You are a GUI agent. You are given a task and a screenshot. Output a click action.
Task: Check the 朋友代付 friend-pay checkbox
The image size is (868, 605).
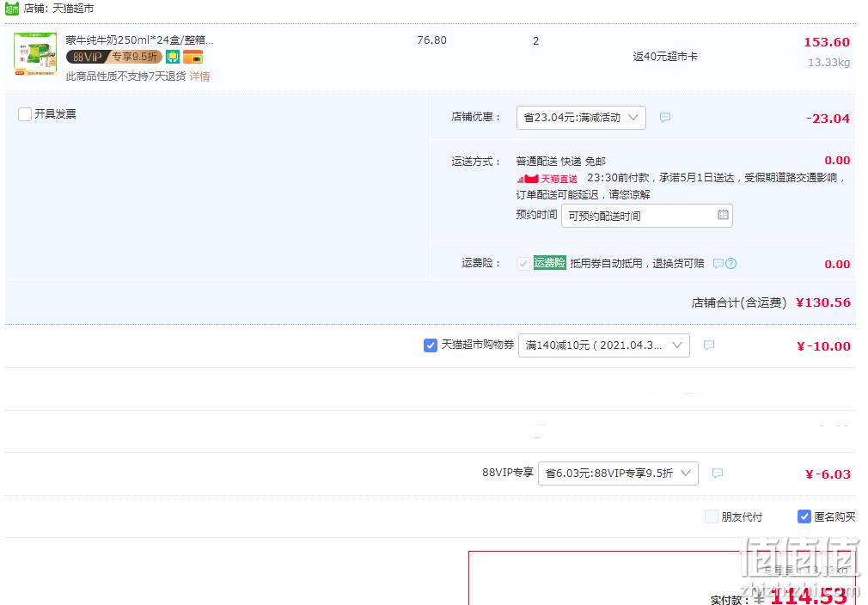(x=712, y=516)
